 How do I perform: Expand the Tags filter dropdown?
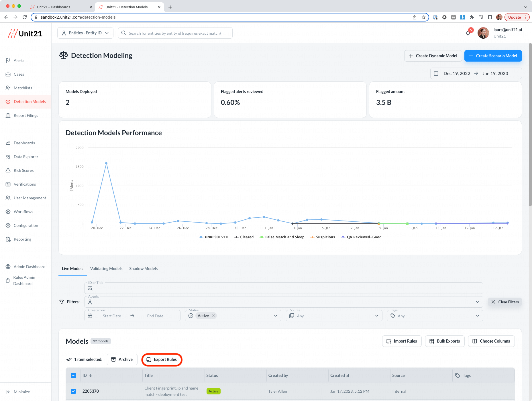[x=478, y=316]
